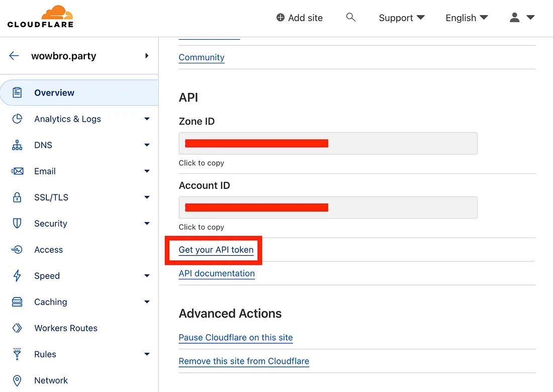Image resolution: width=553 pixels, height=392 pixels.
Task: Click 'Click to copy' under Zone ID
Action: click(x=202, y=163)
